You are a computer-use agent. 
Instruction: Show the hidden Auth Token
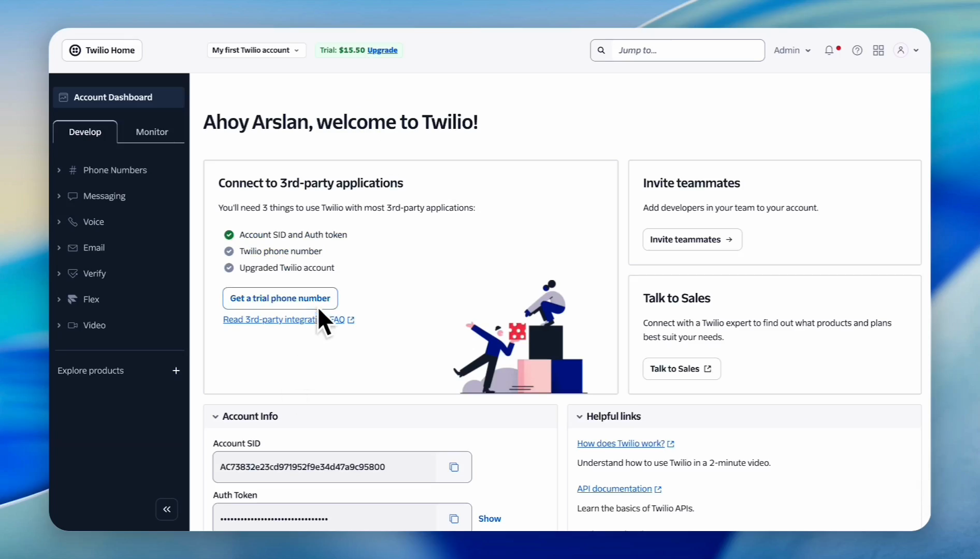pyautogui.click(x=489, y=519)
